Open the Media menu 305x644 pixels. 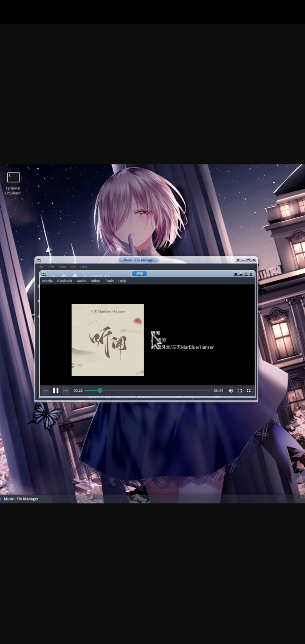tap(47, 281)
